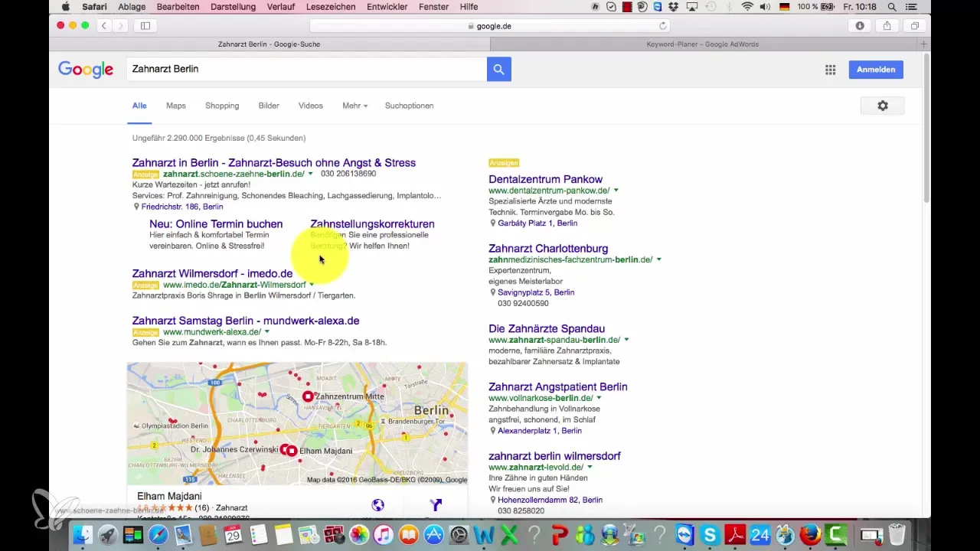Click the website globe icon for Elham Majdani
980x551 pixels.
[377, 505]
